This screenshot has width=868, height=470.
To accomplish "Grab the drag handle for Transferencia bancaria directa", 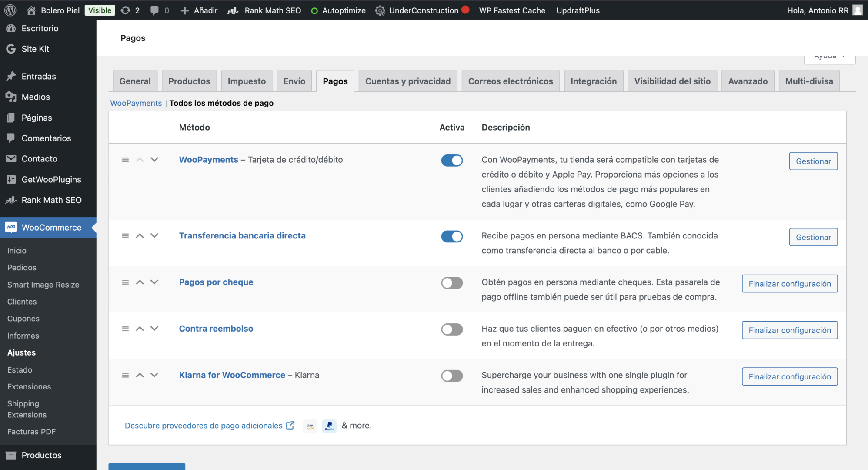I will 125,236.
